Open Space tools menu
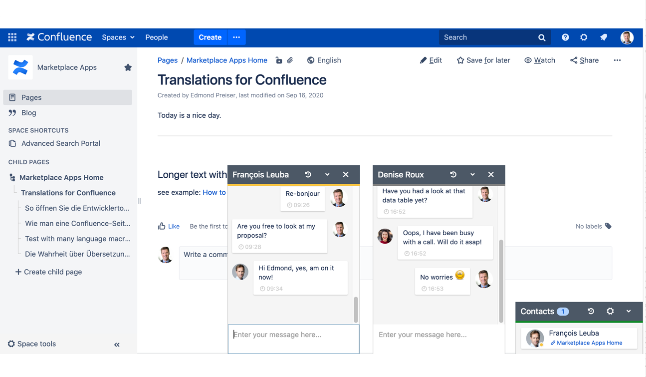Viewport: 646px width, 377px height. (32, 344)
